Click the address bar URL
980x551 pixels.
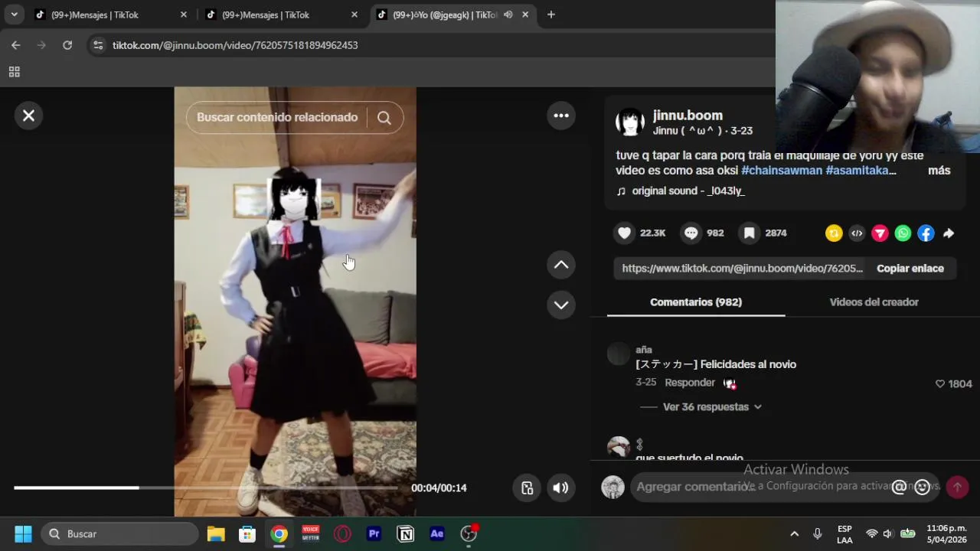pos(235,45)
